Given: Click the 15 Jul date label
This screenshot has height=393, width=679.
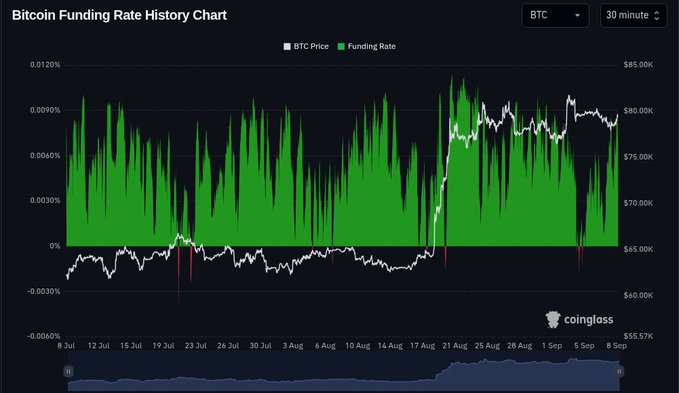Looking at the screenshot, I should (131, 346).
